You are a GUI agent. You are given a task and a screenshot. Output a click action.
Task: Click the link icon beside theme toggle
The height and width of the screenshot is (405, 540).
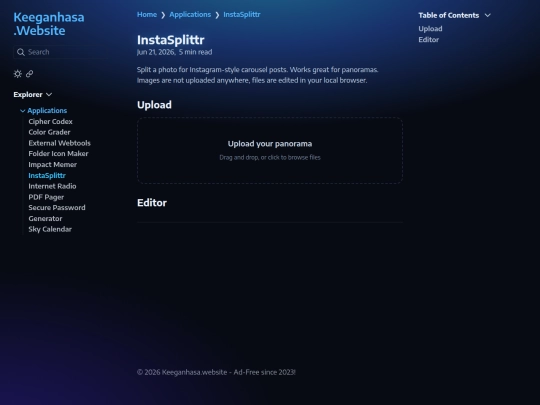tap(30, 74)
